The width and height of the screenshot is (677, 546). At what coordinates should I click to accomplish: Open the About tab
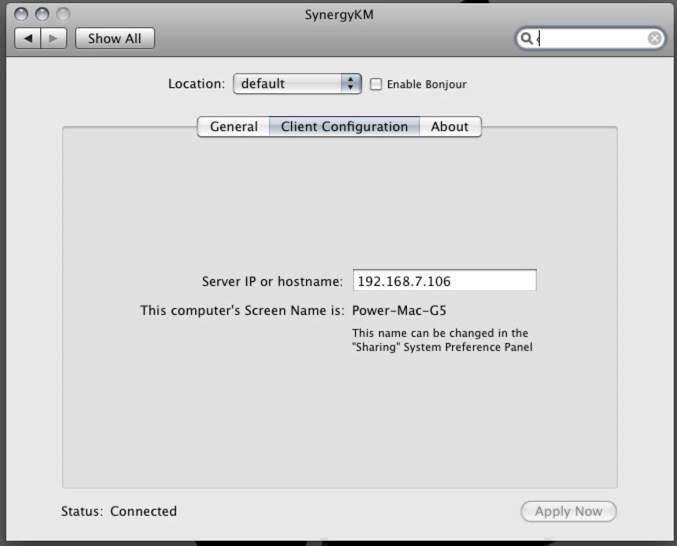(450, 126)
